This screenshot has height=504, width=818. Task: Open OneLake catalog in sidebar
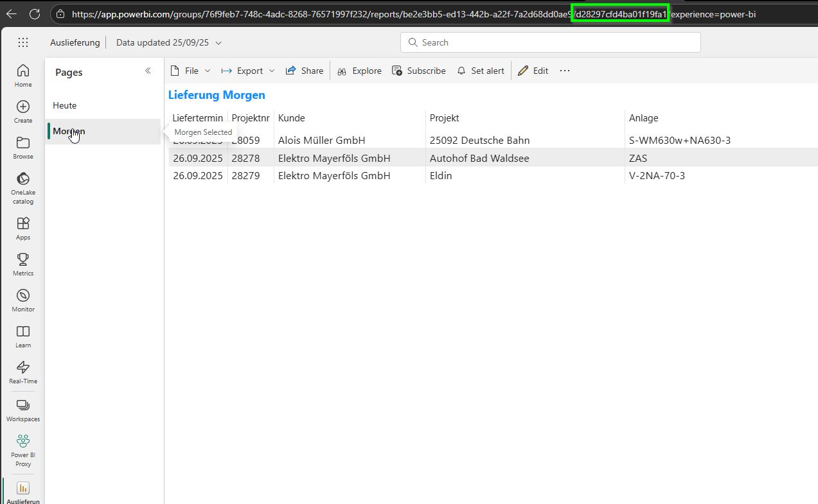point(23,187)
